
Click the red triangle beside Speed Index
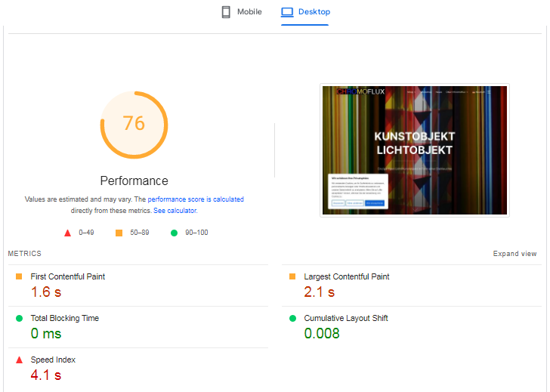[x=20, y=360]
